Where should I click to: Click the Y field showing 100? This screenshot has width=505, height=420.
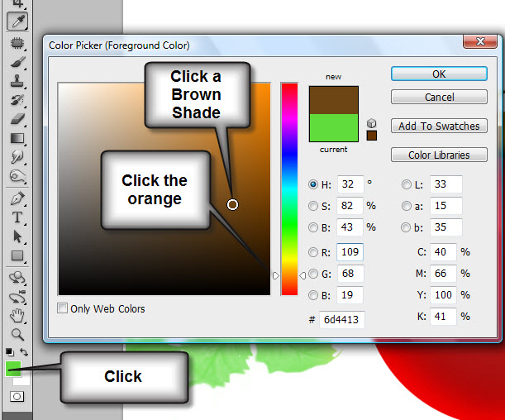(x=443, y=295)
